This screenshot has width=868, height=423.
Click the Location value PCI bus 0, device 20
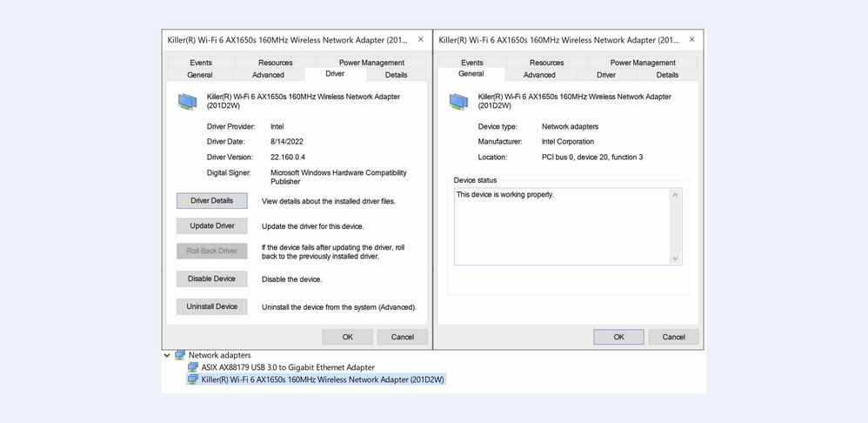pyautogui.click(x=592, y=157)
